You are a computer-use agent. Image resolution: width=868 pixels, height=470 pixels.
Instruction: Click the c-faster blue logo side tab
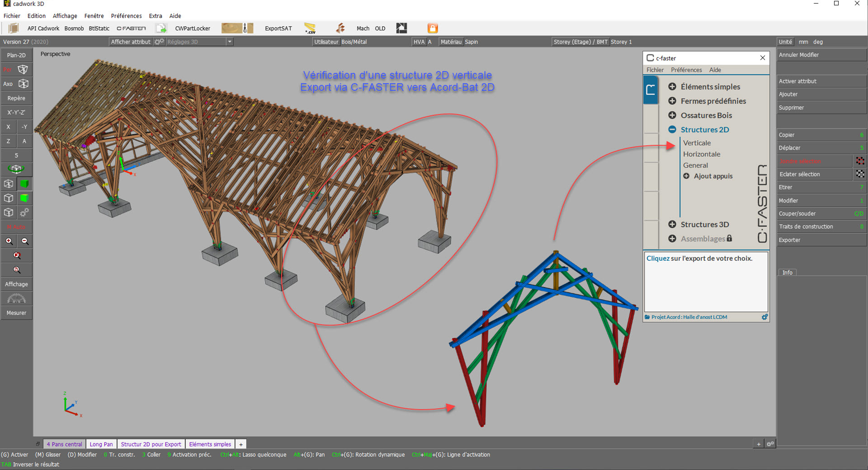(651, 89)
